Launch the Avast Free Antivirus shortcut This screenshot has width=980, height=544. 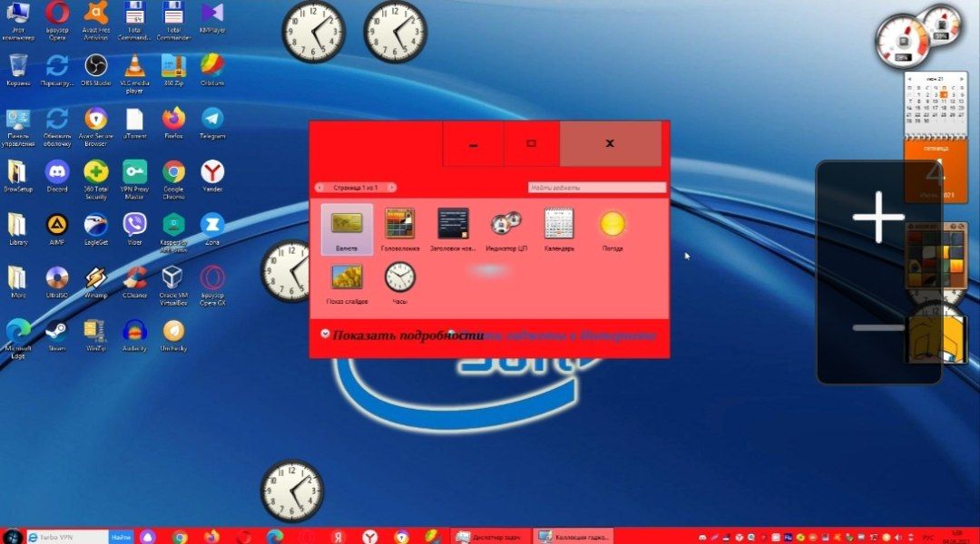(x=95, y=21)
